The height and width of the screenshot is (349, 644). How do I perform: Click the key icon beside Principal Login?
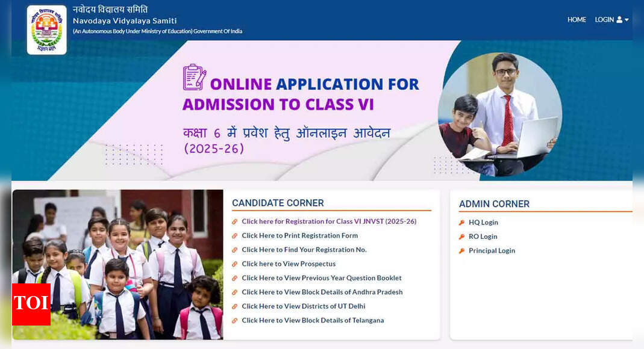(x=461, y=251)
